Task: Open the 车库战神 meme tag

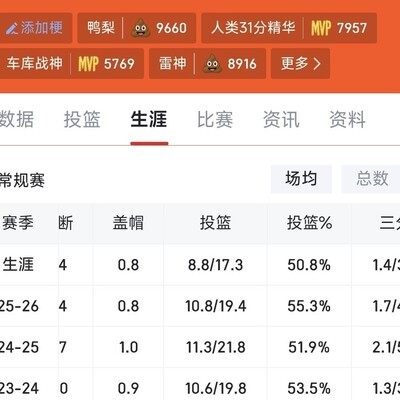Action: [x=72, y=63]
